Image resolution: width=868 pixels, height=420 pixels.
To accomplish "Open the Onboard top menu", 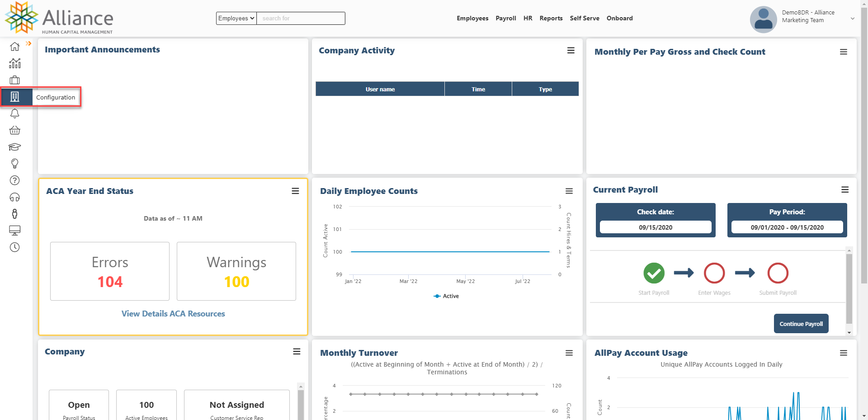I will (620, 18).
